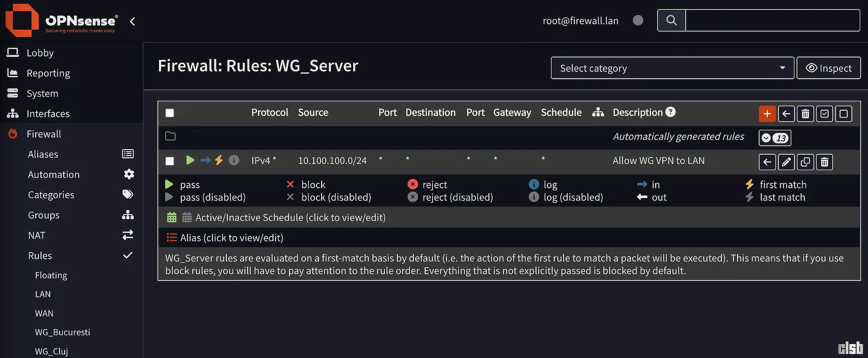The width and height of the screenshot is (868, 358).
Task: Edit the Allow WG VPN to LAN rule
Action: [x=786, y=162]
